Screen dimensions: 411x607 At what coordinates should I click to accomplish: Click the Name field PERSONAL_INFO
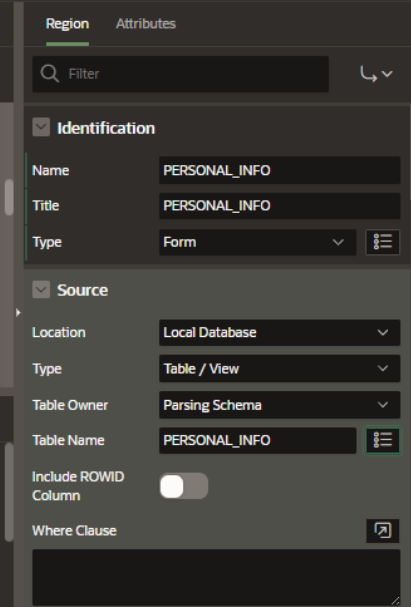tap(279, 170)
